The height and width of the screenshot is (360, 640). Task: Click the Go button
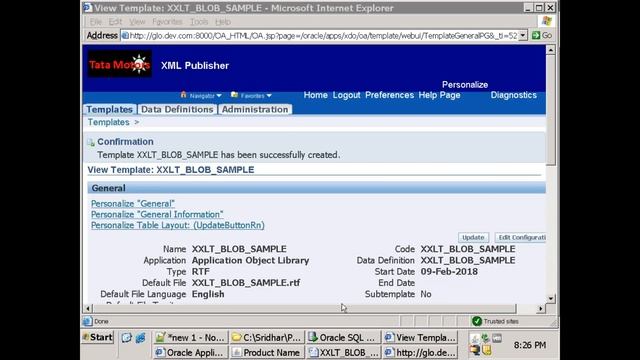[x=542, y=36]
